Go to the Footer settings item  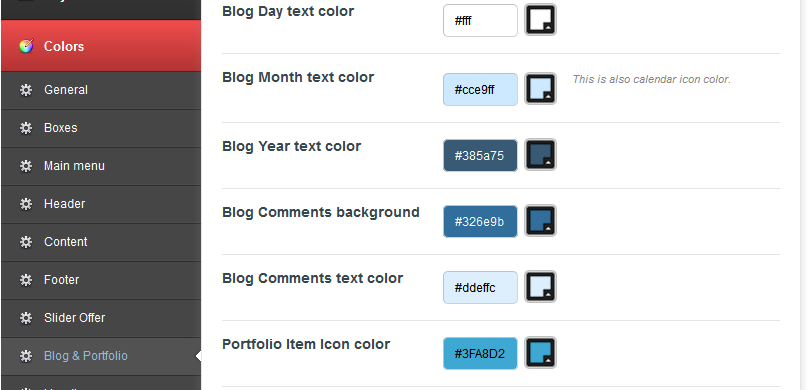pos(101,280)
